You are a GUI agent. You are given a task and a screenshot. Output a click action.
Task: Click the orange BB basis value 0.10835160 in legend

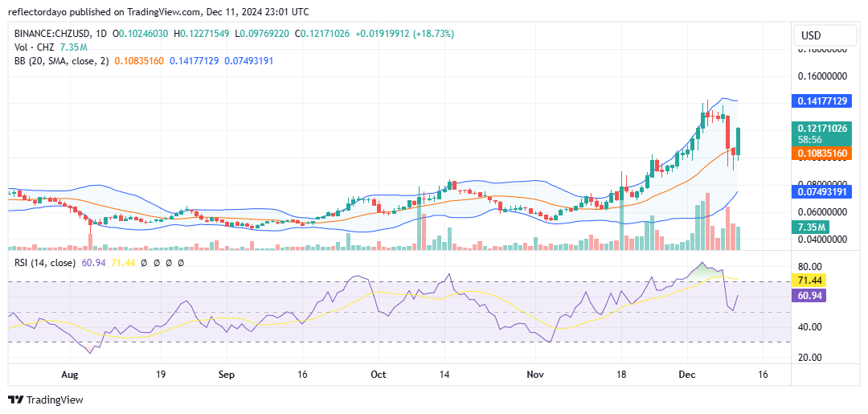coord(139,61)
